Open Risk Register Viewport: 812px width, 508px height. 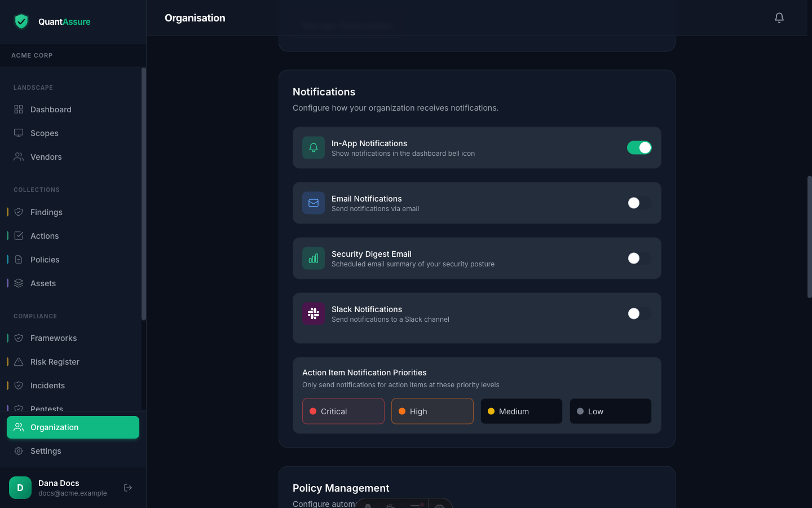(73, 361)
